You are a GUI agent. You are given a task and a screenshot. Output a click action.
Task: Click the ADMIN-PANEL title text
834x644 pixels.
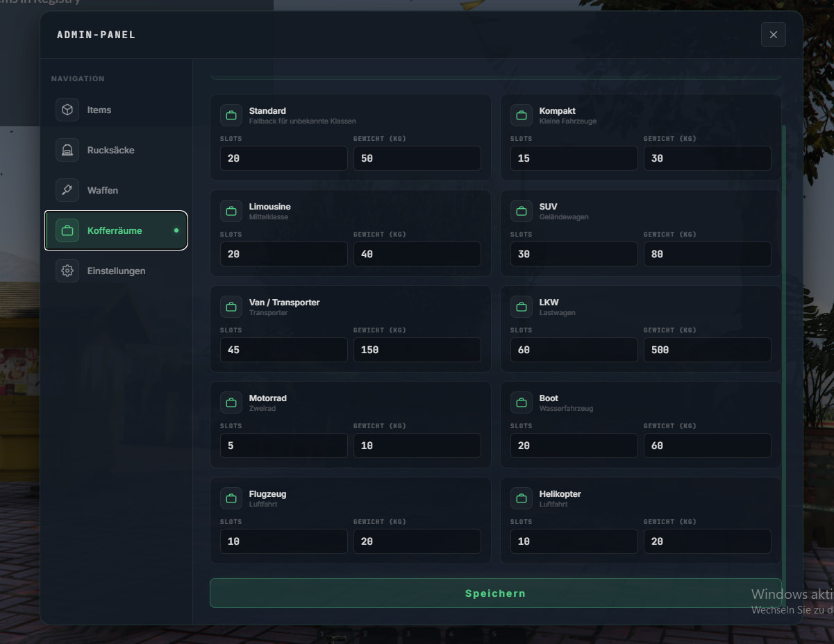click(x=96, y=35)
